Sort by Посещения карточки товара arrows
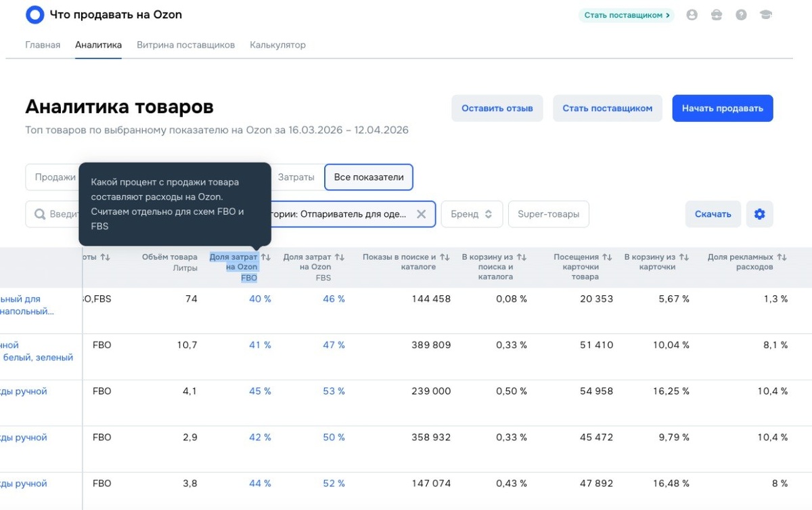Screen dimensions: 812x510 click(x=607, y=257)
